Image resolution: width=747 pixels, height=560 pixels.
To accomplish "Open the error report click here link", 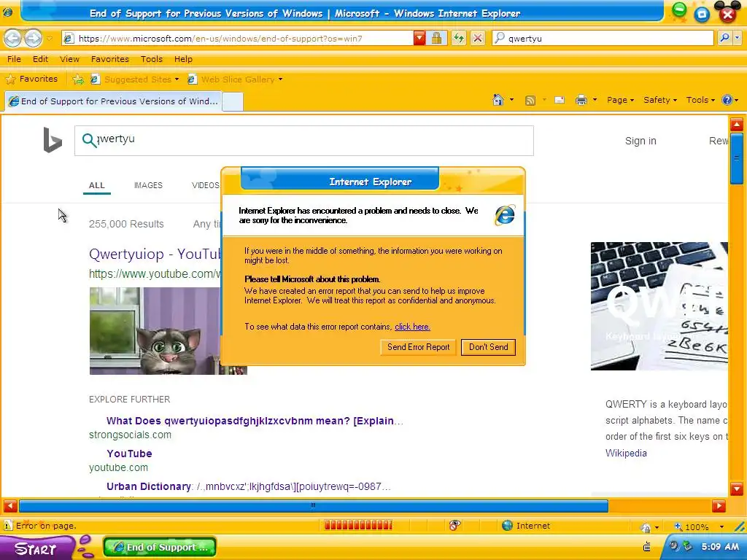I will tap(413, 327).
